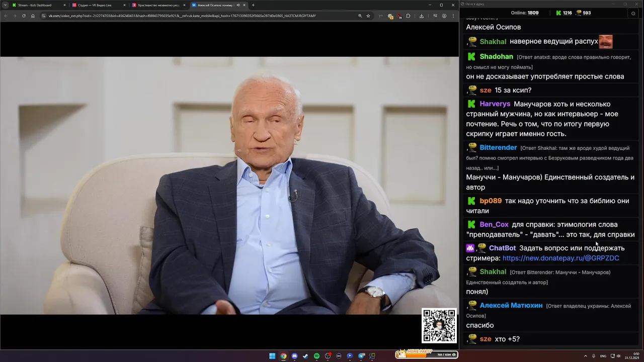The image size is (644, 362).
Task: Open zoom magnifier in address bar
Action: point(360,16)
